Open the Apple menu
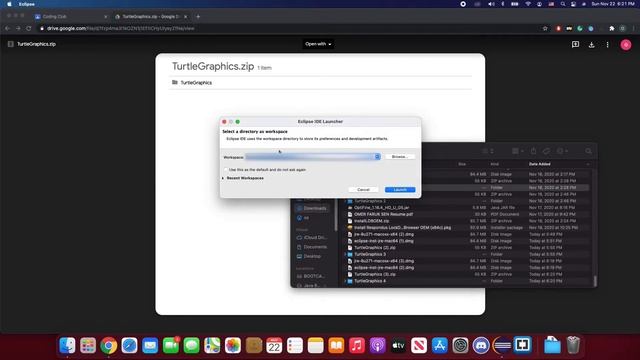The image size is (640, 360). [x=9, y=4]
